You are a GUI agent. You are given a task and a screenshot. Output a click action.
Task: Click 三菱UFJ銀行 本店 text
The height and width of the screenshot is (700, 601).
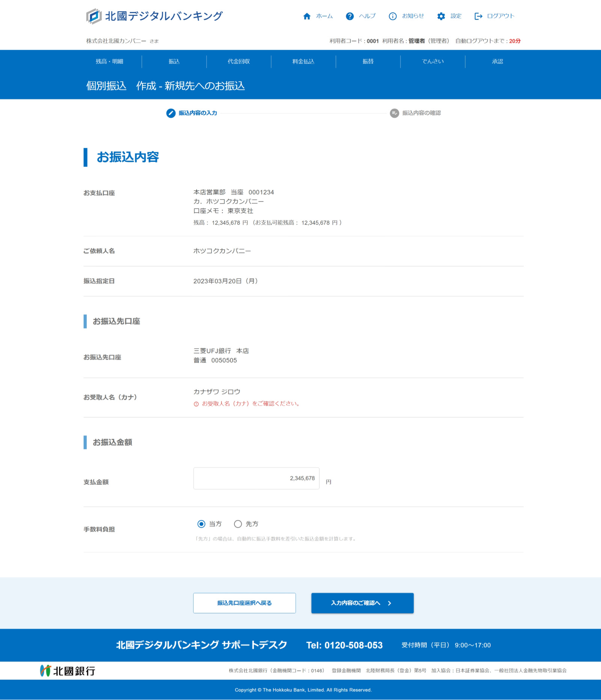click(x=221, y=351)
